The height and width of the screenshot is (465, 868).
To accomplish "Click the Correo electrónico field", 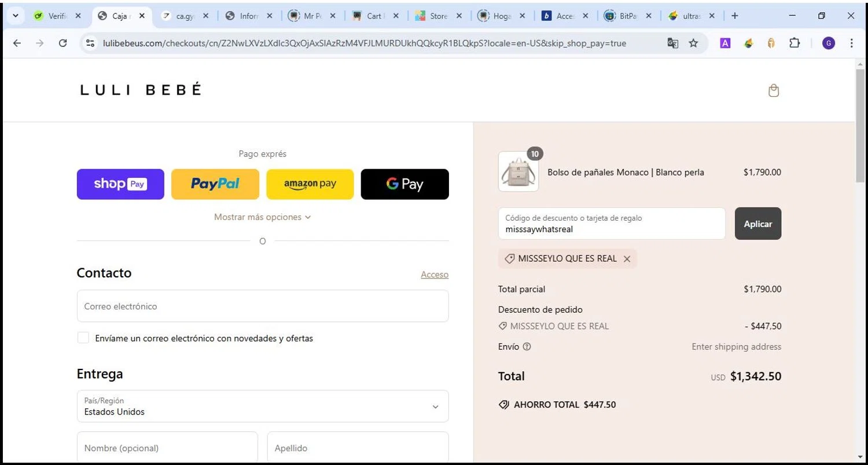I will coord(263,306).
